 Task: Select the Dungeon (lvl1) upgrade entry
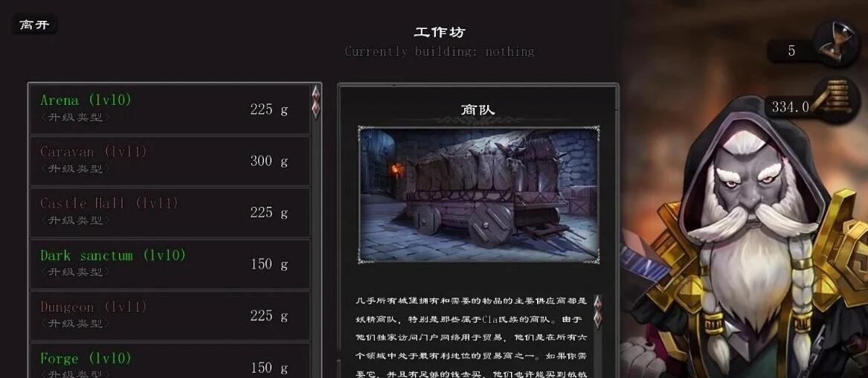pos(170,315)
